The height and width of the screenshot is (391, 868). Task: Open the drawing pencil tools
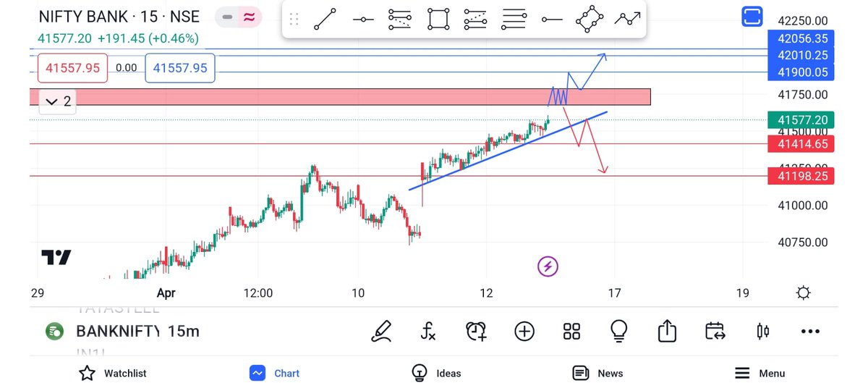381,332
